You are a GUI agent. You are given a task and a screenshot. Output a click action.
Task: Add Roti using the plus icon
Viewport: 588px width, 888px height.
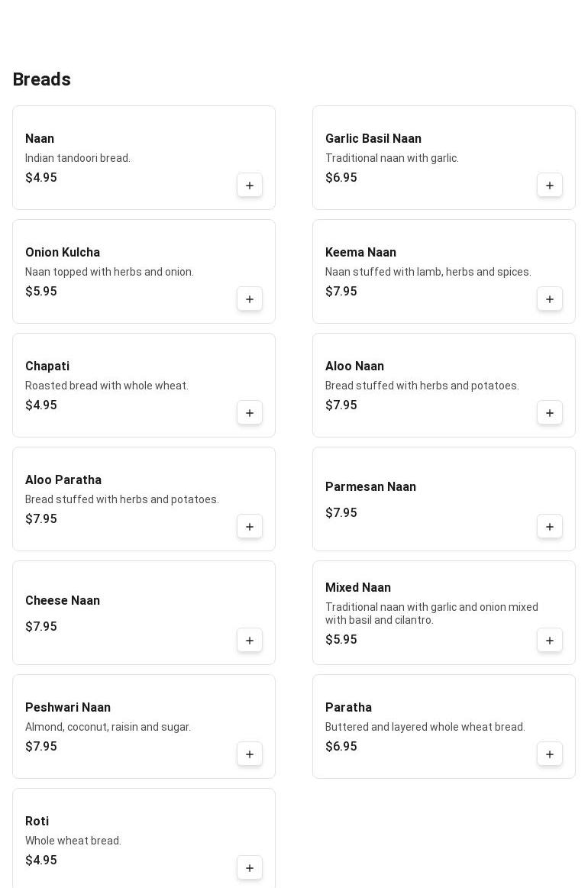click(250, 868)
